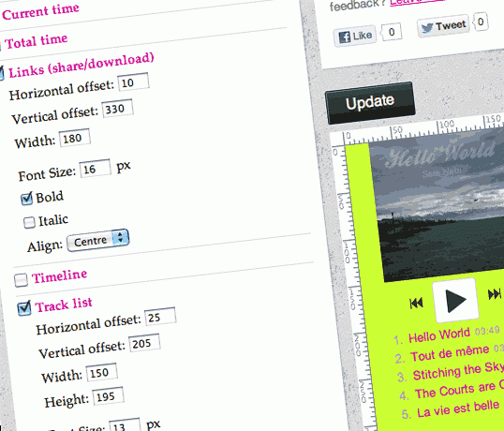Uncheck the Bold checkbox
The width and height of the screenshot is (504, 431).
(26, 199)
